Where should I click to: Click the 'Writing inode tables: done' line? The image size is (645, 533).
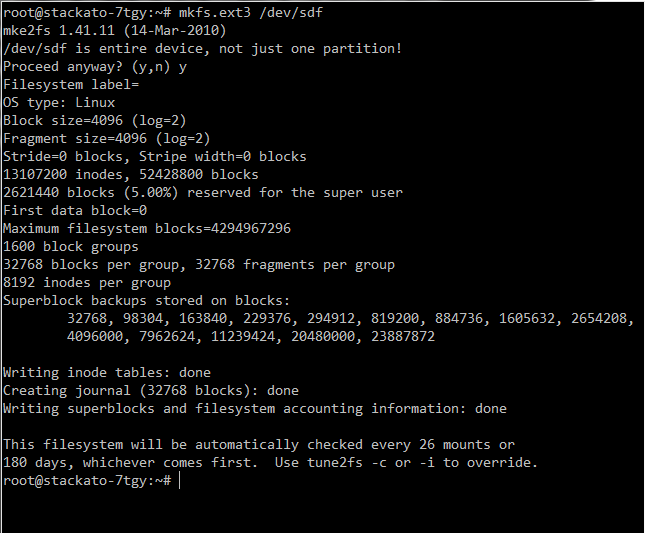pos(107,372)
